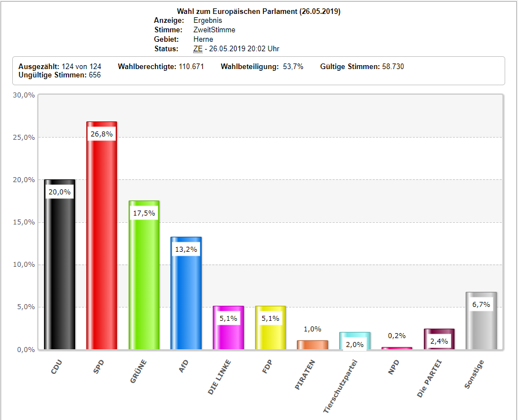Click the gray Sonstige bar
Image resolution: width=518 pixels, height=420 pixels.
481,320
